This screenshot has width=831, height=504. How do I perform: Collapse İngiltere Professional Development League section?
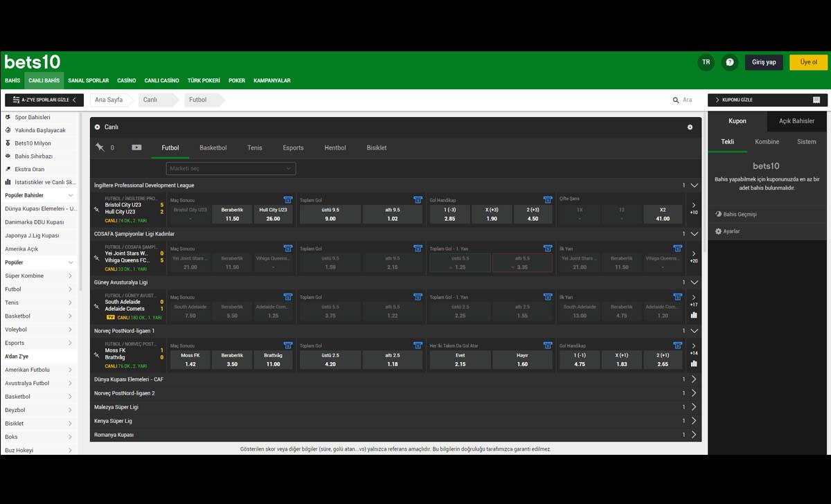tap(694, 186)
